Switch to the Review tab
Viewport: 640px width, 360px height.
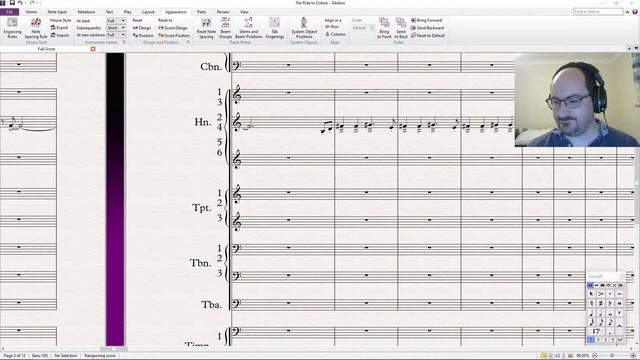click(223, 12)
